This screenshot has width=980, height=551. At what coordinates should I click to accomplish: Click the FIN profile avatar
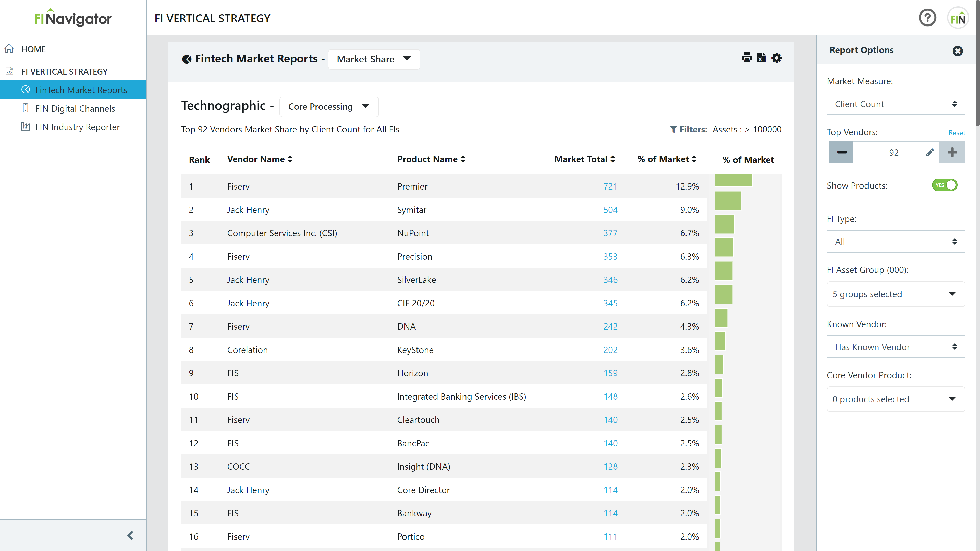click(958, 18)
